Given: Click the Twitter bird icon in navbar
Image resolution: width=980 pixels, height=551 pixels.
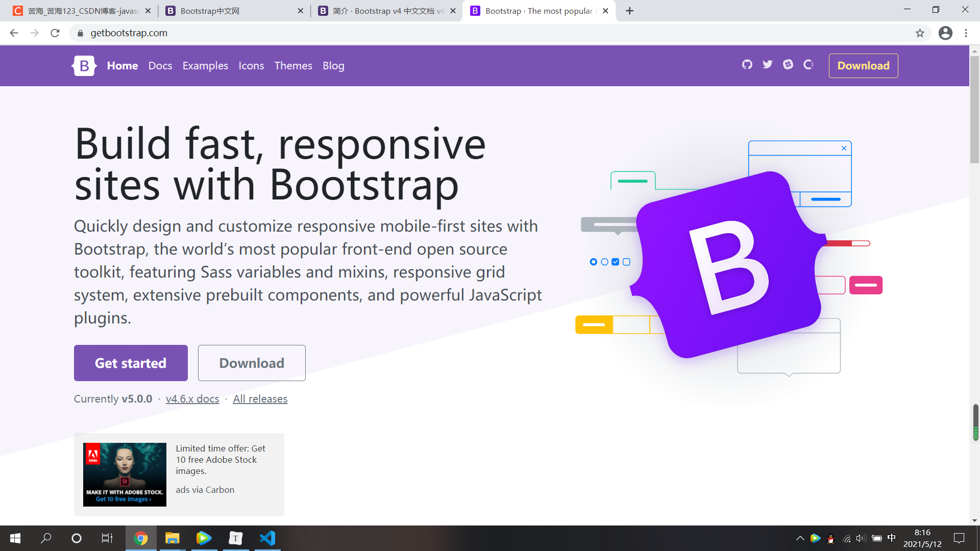Looking at the screenshot, I should (767, 65).
